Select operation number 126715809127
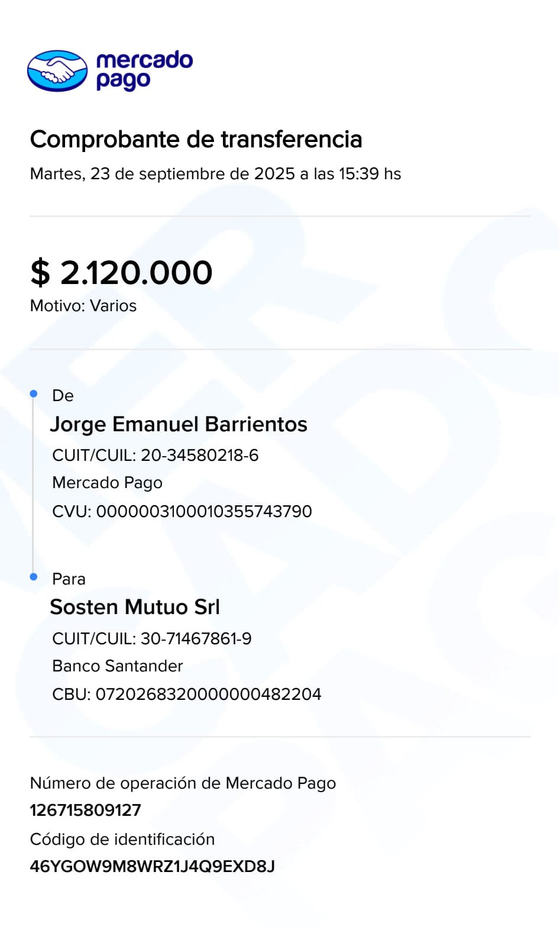The image size is (560, 930). [86, 810]
